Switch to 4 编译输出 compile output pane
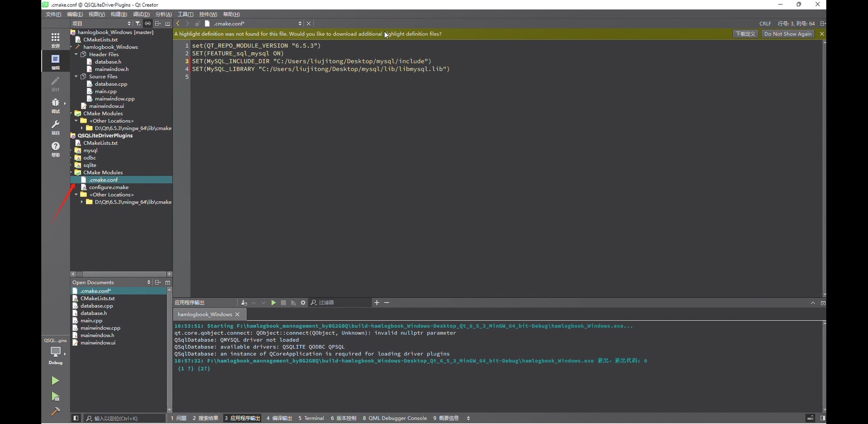 point(279,418)
